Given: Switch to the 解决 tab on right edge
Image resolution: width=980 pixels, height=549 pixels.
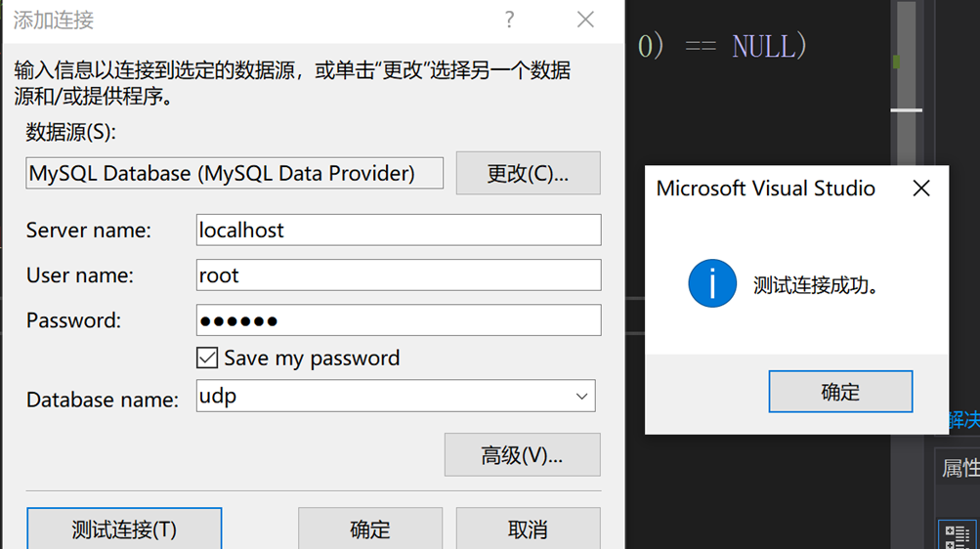Looking at the screenshot, I should click(x=963, y=420).
